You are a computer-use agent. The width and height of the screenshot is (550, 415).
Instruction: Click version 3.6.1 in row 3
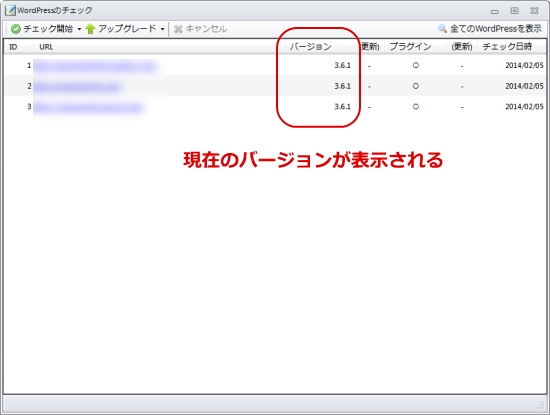tap(342, 107)
